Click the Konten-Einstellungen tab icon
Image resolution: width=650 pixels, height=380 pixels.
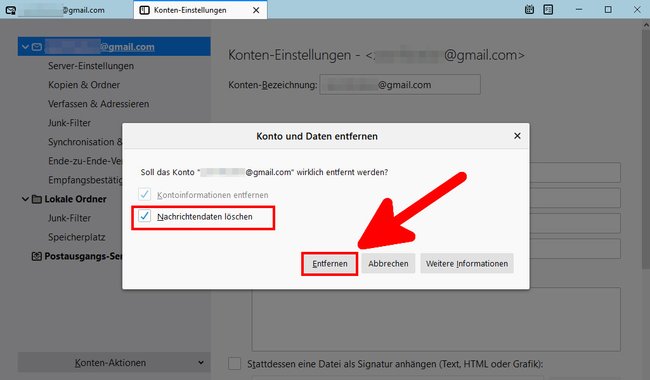point(144,10)
